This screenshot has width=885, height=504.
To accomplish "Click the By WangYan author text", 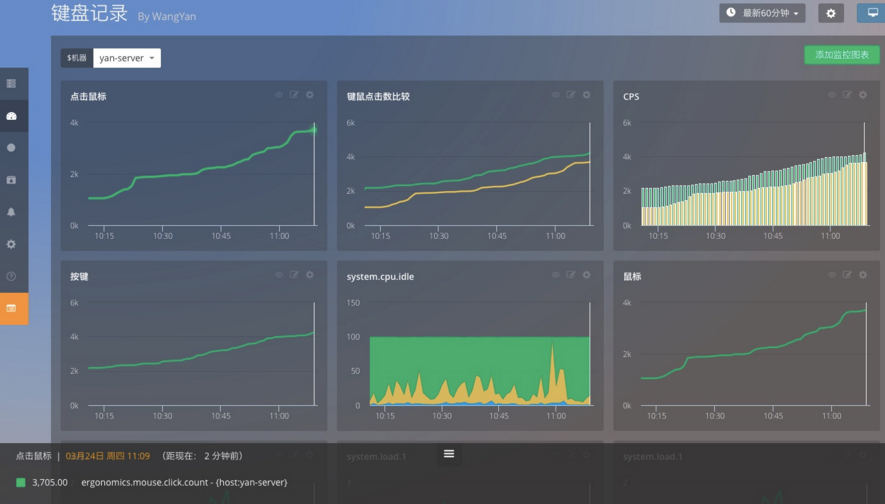I will (x=167, y=16).
